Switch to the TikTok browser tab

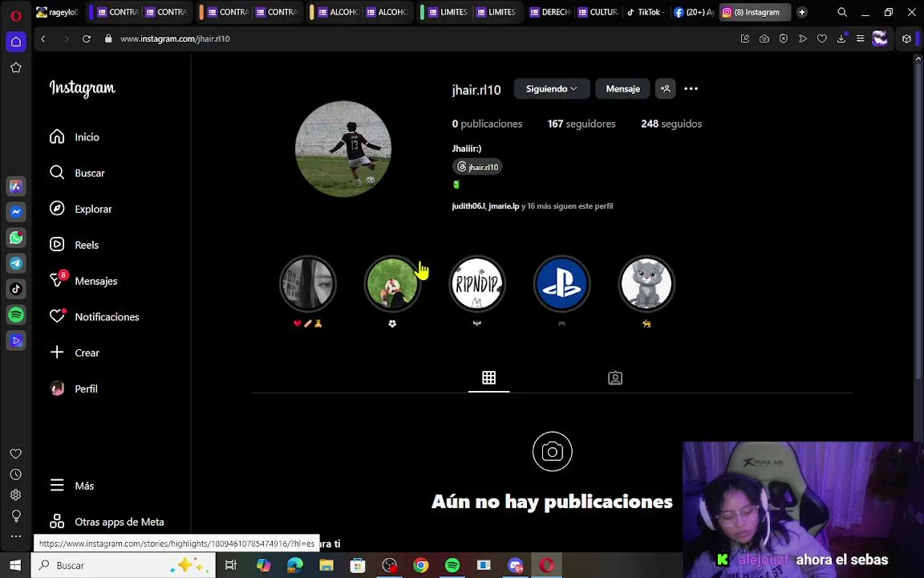click(x=646, y=12)
